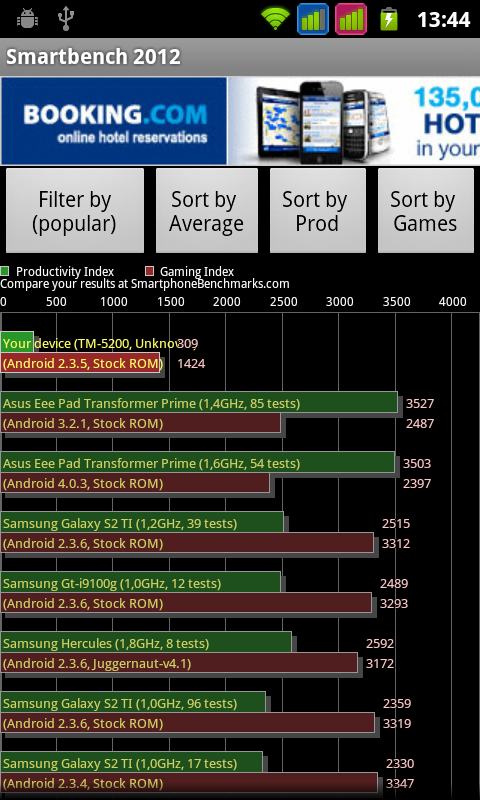The width and height of the screenshot is (480, 800).
Task: Tap the 3319 gaming score
Action: 397,723
